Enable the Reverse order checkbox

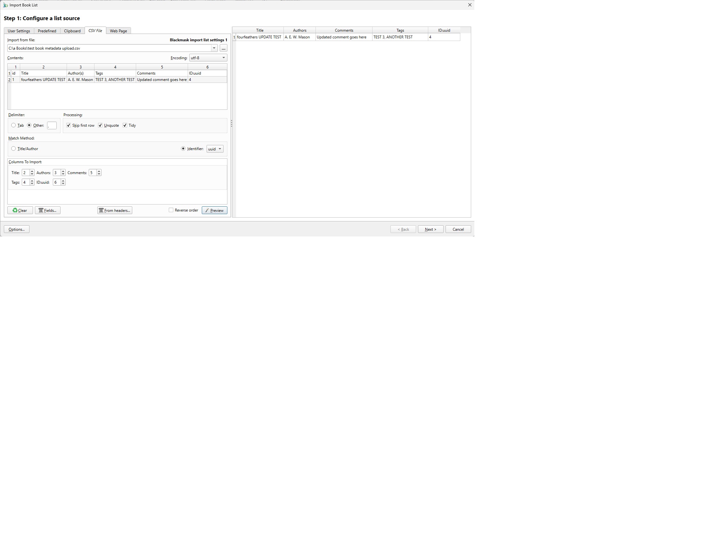(171, 210)
